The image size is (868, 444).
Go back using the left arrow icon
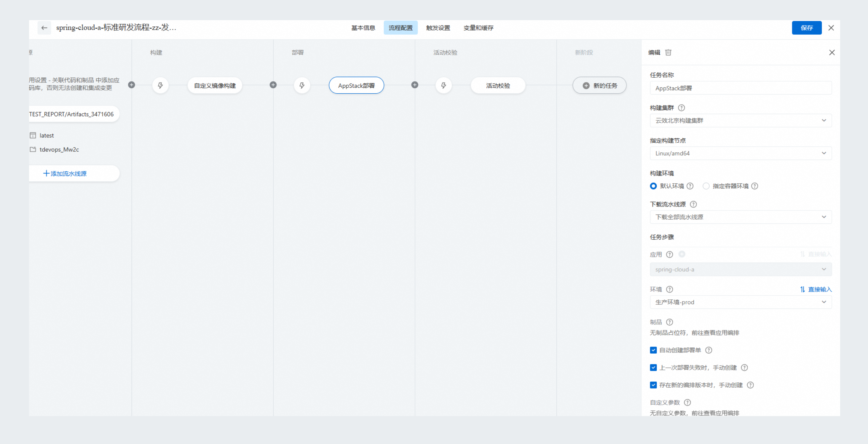44,28
